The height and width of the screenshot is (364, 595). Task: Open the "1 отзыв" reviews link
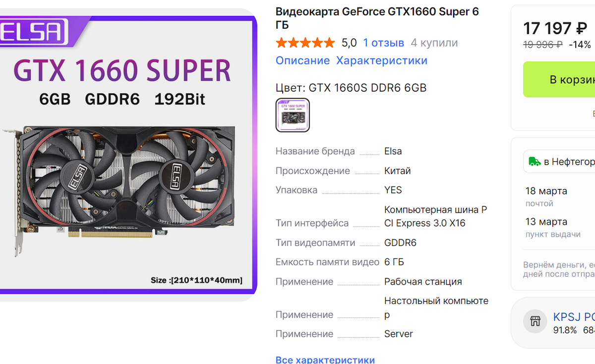click(x=383, y=43)
